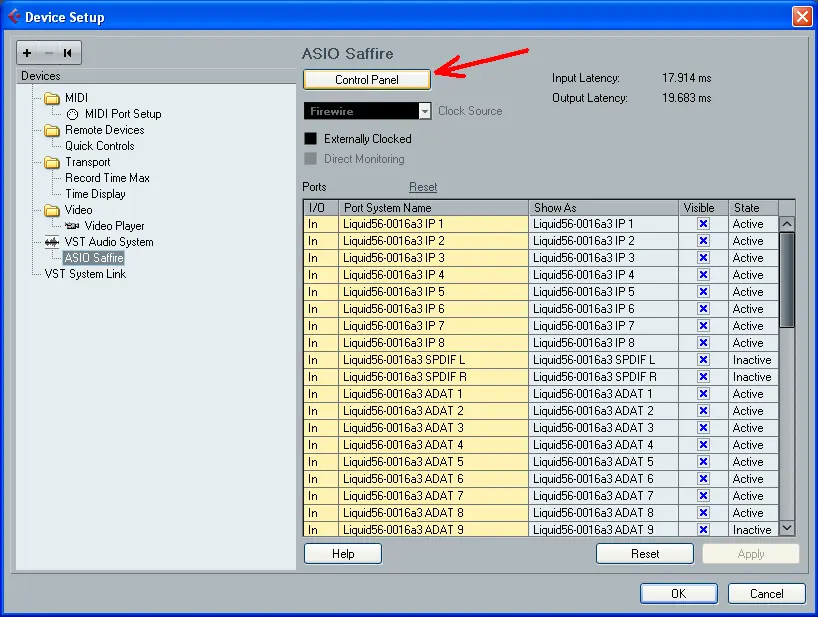This screenshot has width=818, height=617.
Task: Select Quick Controls in the device tree
Action: (x=100, y=146)
